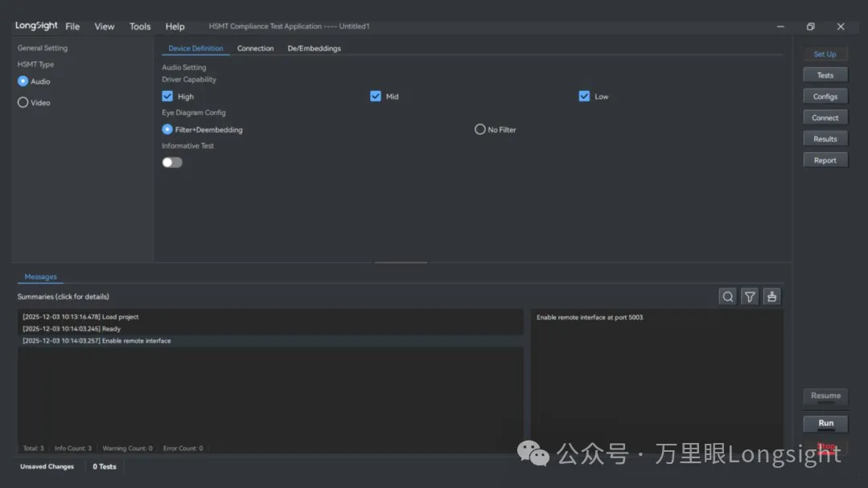Uncheck the Mid driver capability
The width and height of the screenshot is (868, 488).
(376, 96)
